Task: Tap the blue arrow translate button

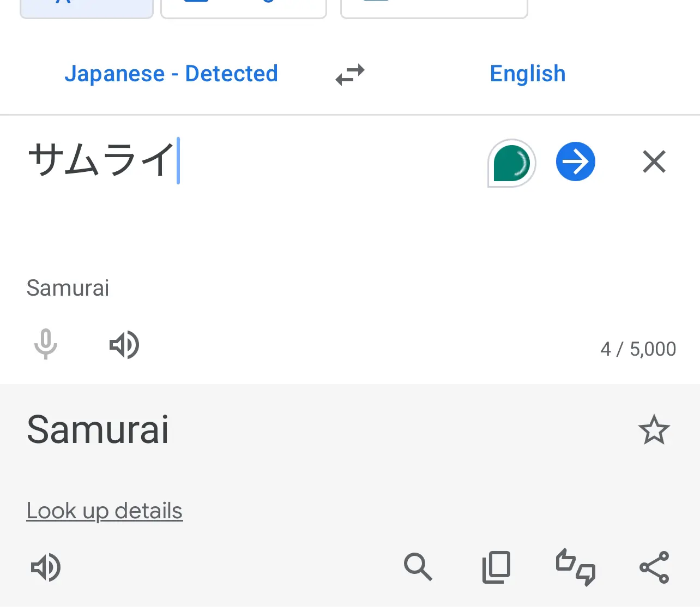Action: tap(576, 161)
